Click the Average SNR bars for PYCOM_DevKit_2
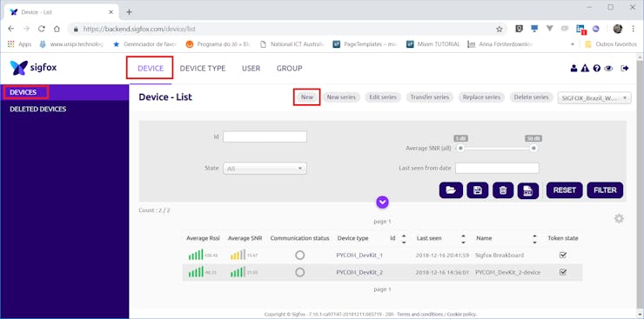This screenshot has width=644, height=319. coord(238,272)
